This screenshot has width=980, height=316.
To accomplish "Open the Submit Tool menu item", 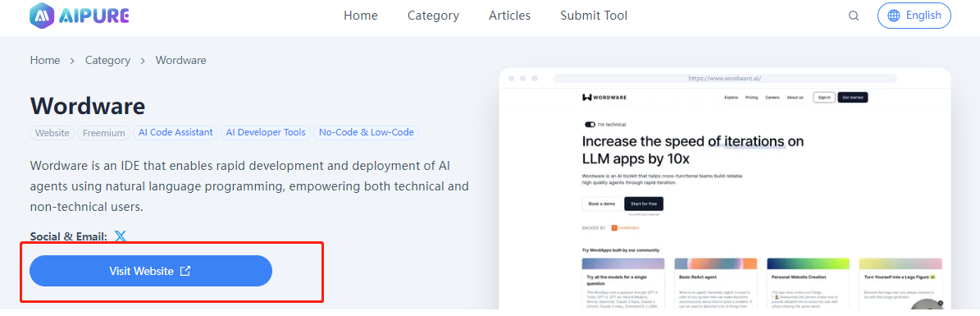I will click(x=594, y=16).
